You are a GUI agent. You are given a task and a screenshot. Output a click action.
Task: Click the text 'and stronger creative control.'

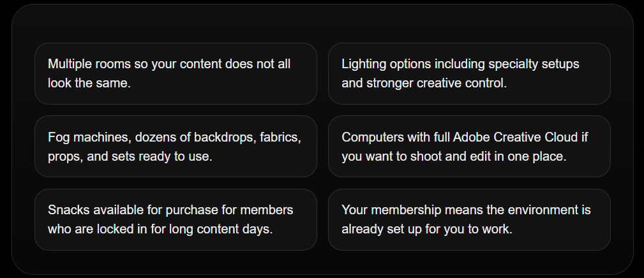pos(424,84)
